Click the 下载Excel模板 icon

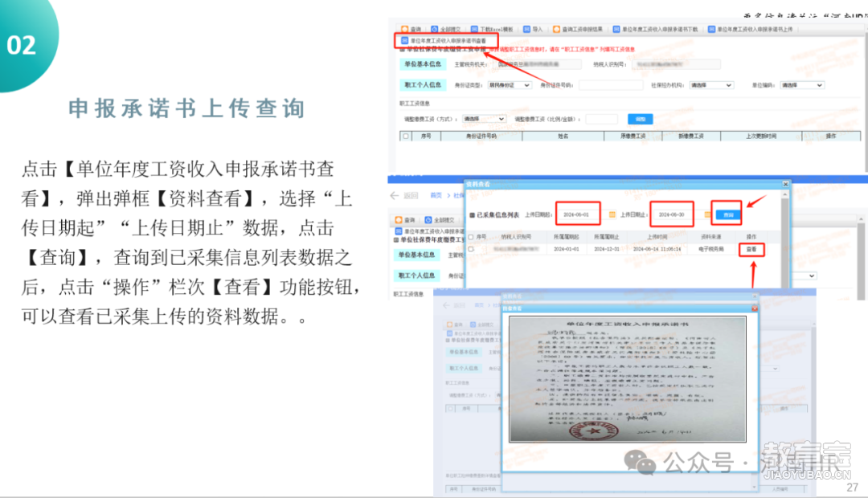(x=474, y=30)
